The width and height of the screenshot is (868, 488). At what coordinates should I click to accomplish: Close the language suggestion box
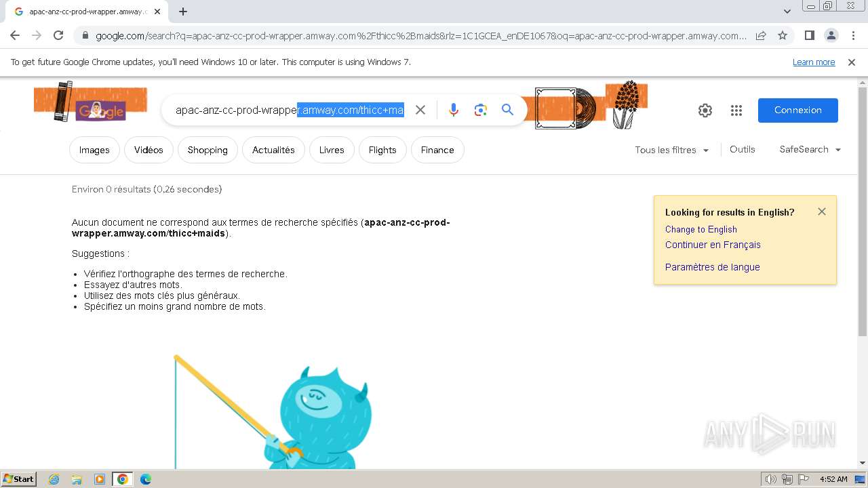(822, 211)
